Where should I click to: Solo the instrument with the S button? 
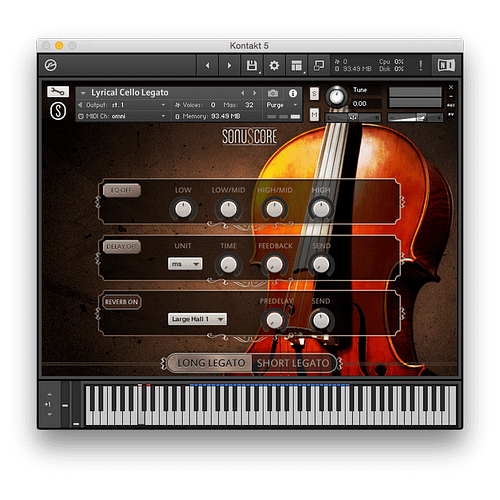coord(314,94)
